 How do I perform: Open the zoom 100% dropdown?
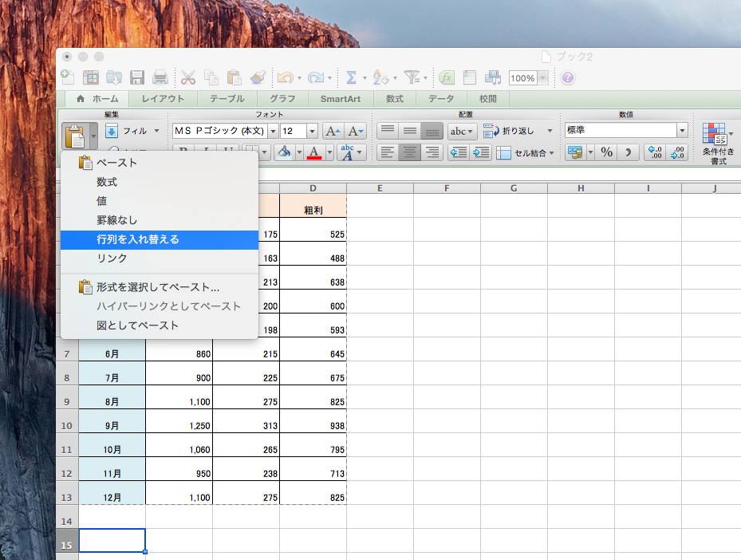[543, 78]
